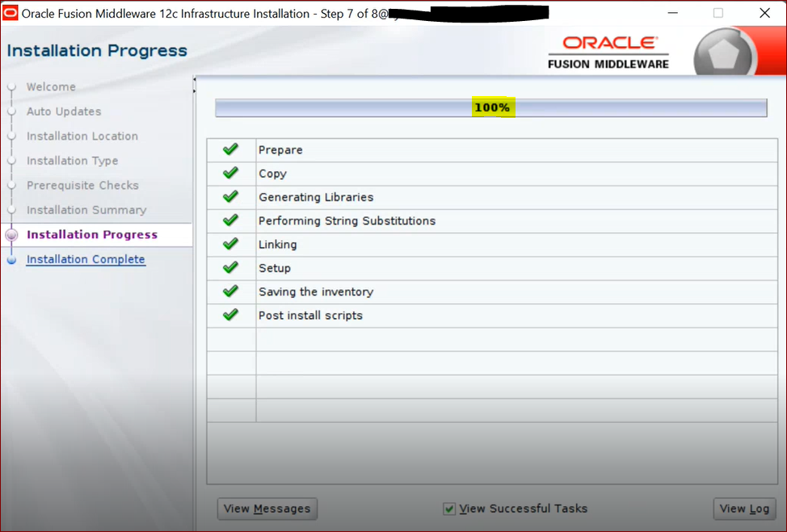787x532 pixels.
Task: Click the green checkmark beside Setup
Action: pyautogui.click(x=230, y=266)
